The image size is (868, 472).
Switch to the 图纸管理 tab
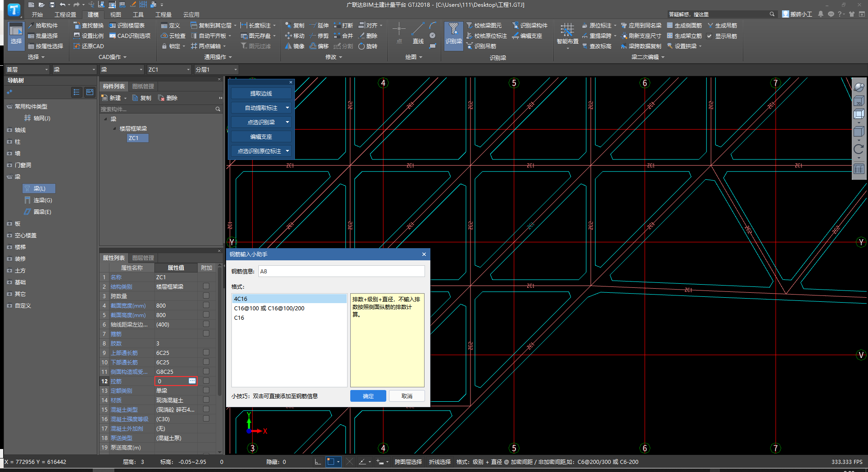(143, 86)
